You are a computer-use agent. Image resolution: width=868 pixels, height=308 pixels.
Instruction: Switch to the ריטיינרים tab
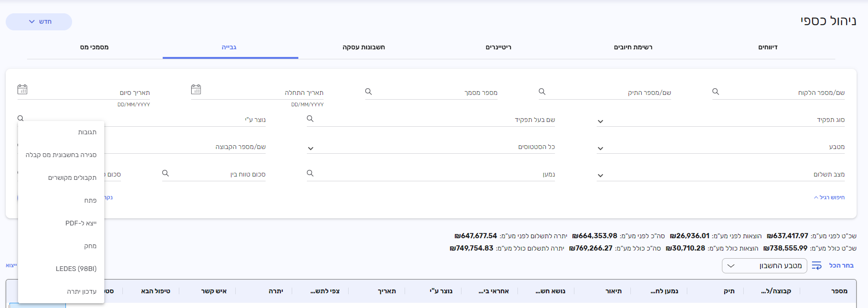[498, 47]
